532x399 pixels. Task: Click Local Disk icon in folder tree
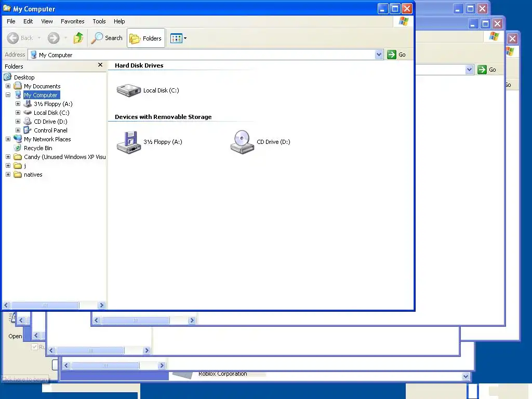point(28,113)
